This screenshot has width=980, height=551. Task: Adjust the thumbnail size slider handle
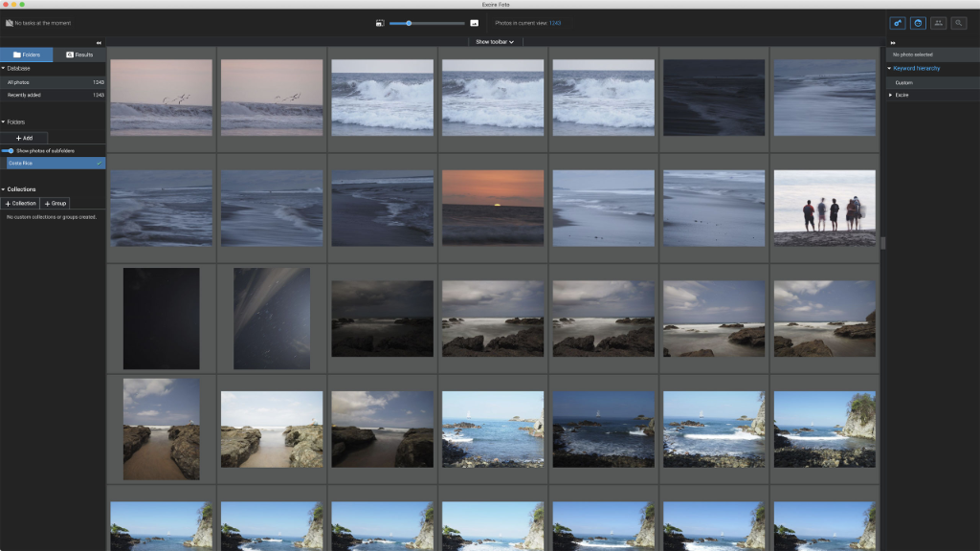409,23
